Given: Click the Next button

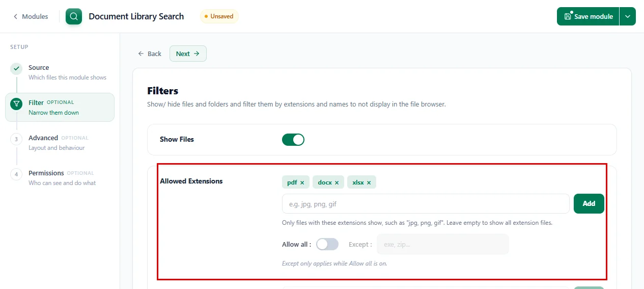Looking at the screenshot, I should click(188, 54).
